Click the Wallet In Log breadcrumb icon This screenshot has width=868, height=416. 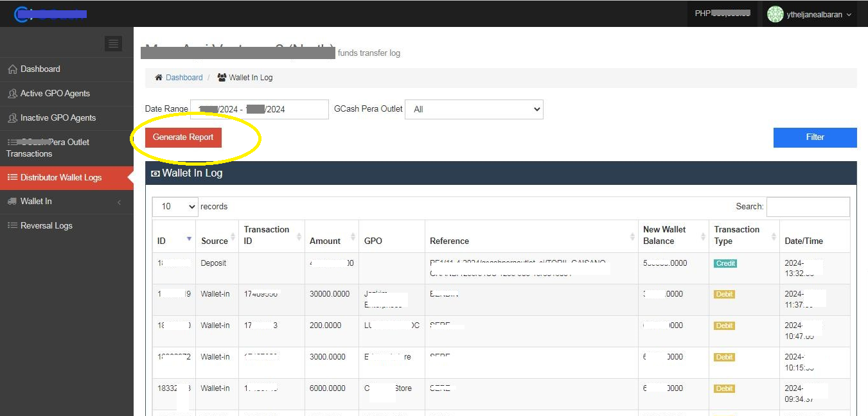pos(222,78)
